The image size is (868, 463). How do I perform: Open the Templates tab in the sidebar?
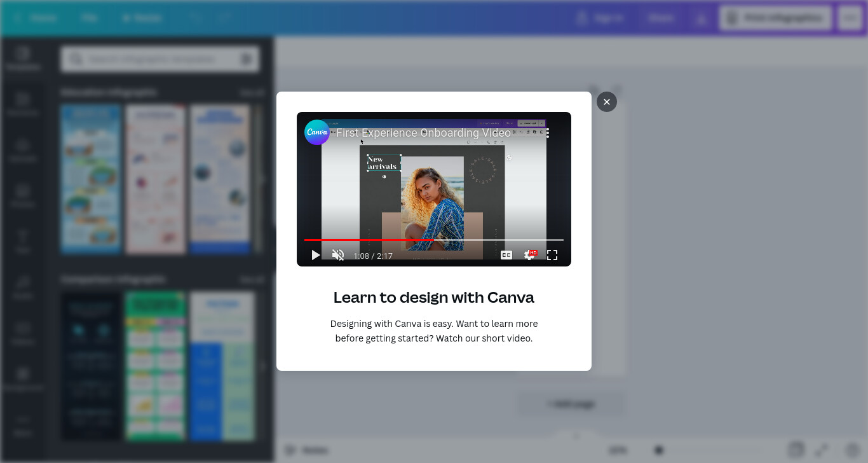coord(23,59)
